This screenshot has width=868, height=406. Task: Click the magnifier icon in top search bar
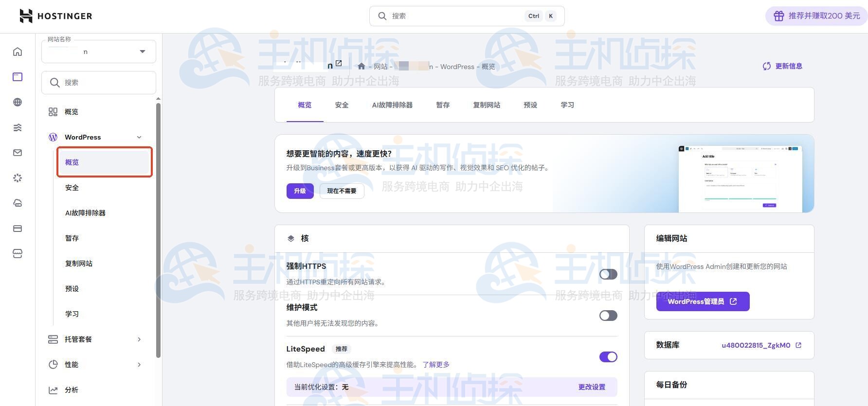coord(382,16)
